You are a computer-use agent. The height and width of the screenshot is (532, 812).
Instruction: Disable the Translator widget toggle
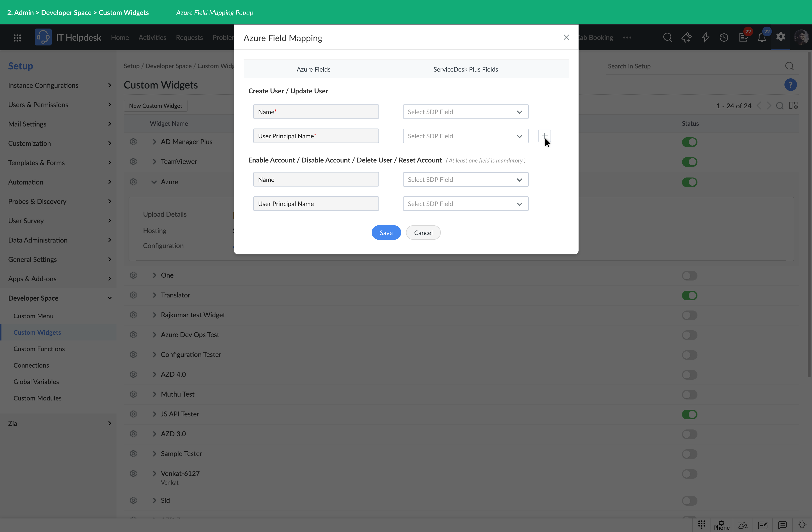(689, 295)
